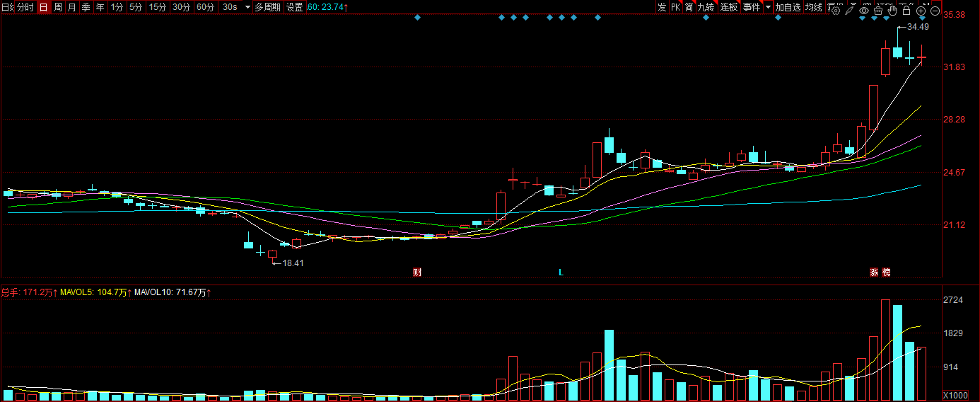This screenshot has height=402, width=980.
Task: Toggle the eye visibility icon
Action: click(864, 11)
